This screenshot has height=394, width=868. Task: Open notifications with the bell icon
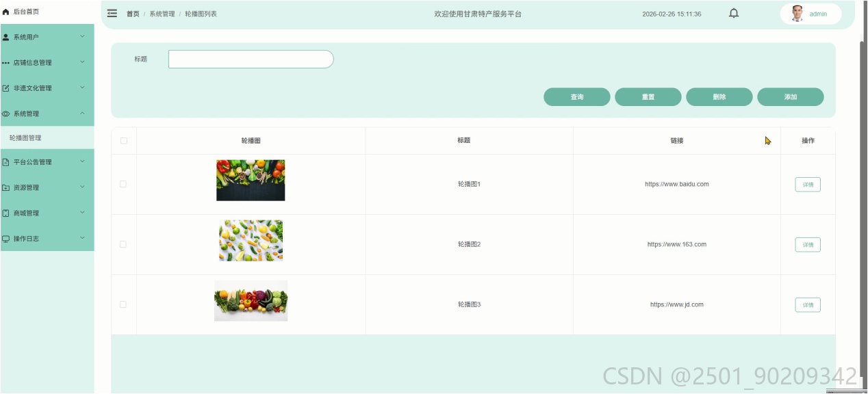point(734,13)
